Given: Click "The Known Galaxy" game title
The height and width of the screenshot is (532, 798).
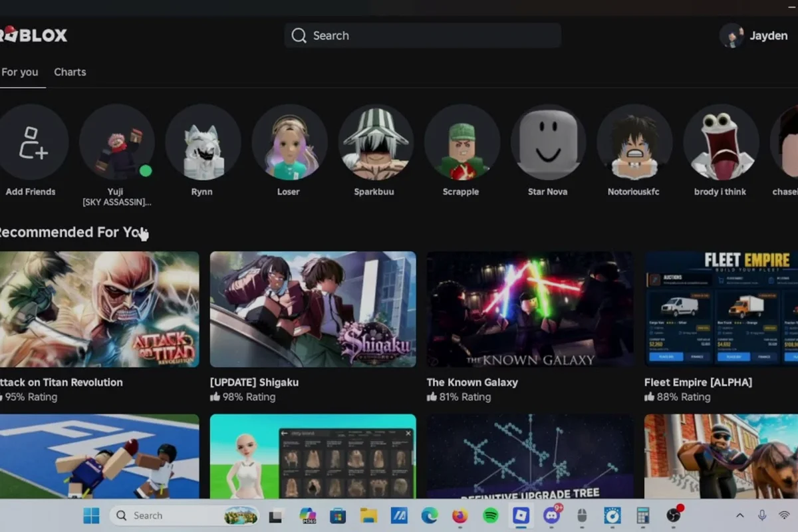Looking at the screenshot, I should (472, 382).
